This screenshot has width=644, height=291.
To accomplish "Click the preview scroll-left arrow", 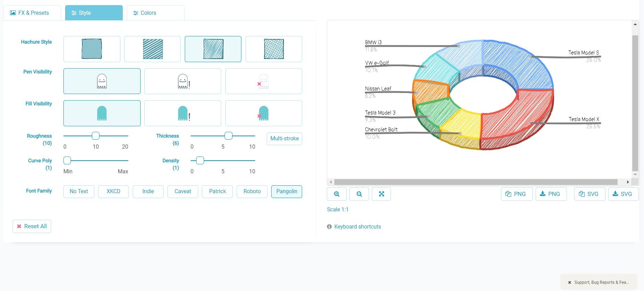I will tap(331, 182).
